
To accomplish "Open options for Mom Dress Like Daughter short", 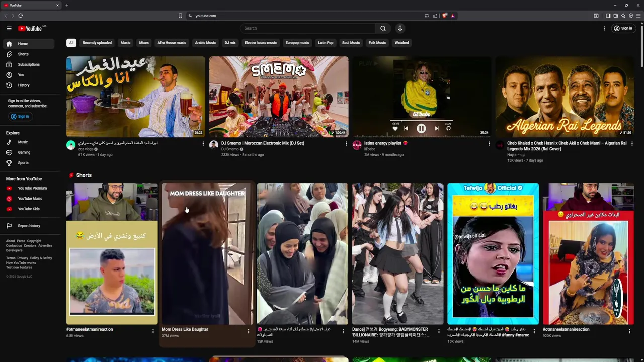I will point(248,331).
